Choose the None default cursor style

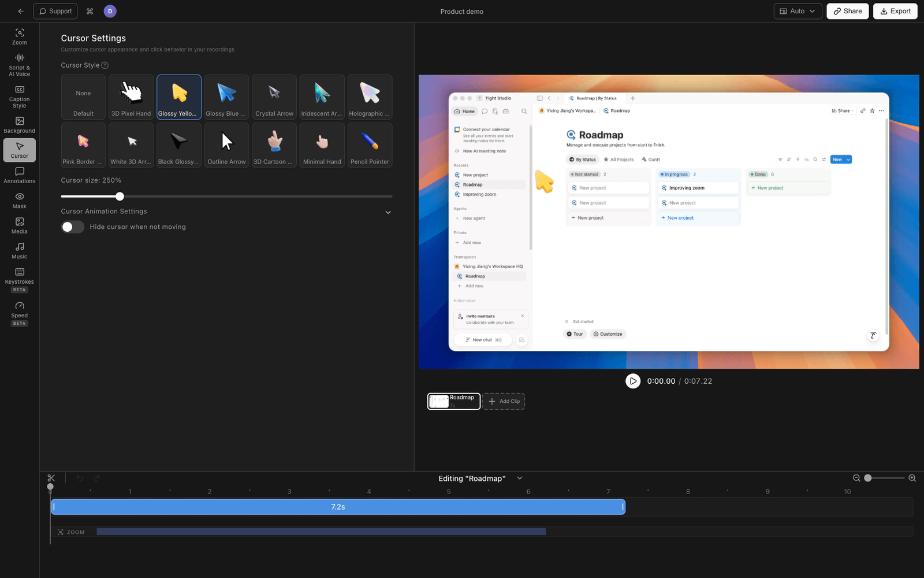[x=83, y=97]
